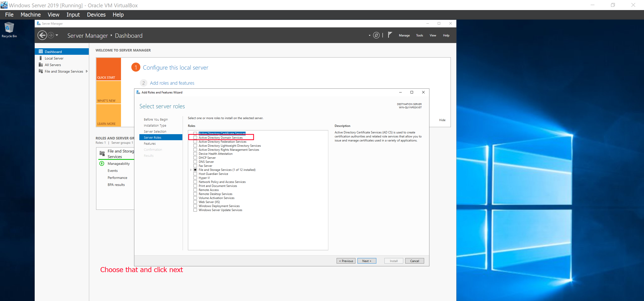Select the Print and Document Services label
Image resolution: width=644 pixels, height=301 pixels.
[x=218, y=186]
